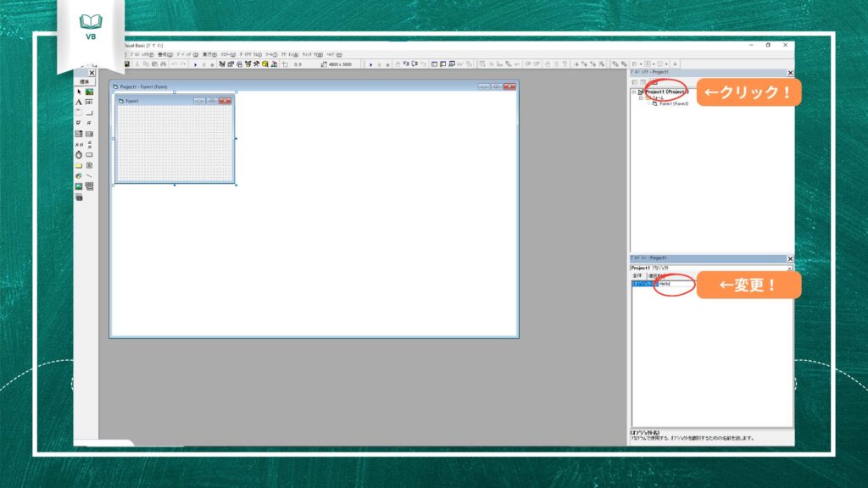Select the CommandButton control tool

(89, 113)
